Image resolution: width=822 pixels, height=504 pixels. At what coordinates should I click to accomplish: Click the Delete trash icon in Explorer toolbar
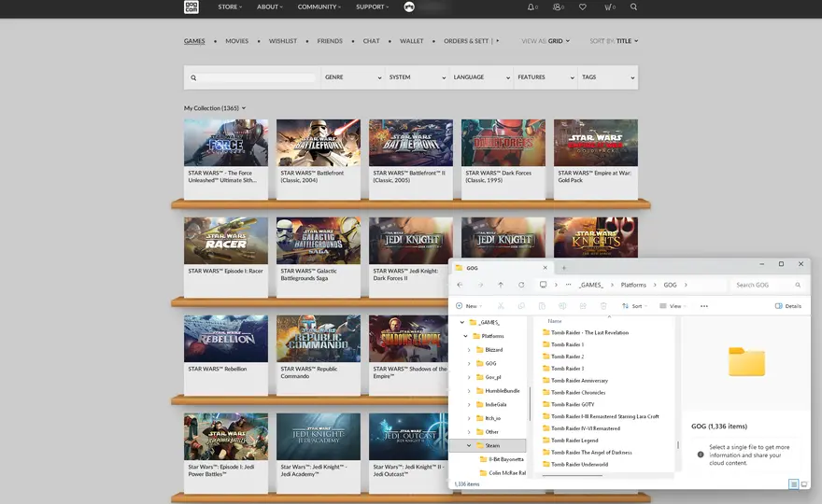(x=603, y=306)
